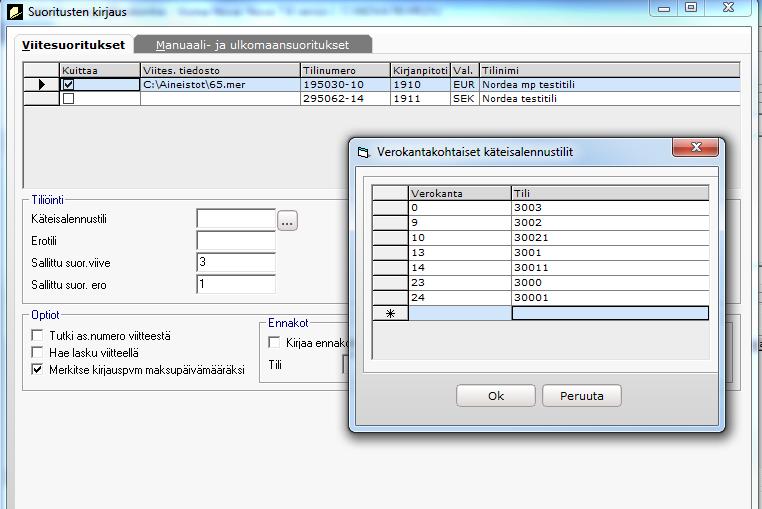Close the Verokantakohtaiset käteisalennustilit dialog
This screenshot has width=762, height=509.
point(695,147)
